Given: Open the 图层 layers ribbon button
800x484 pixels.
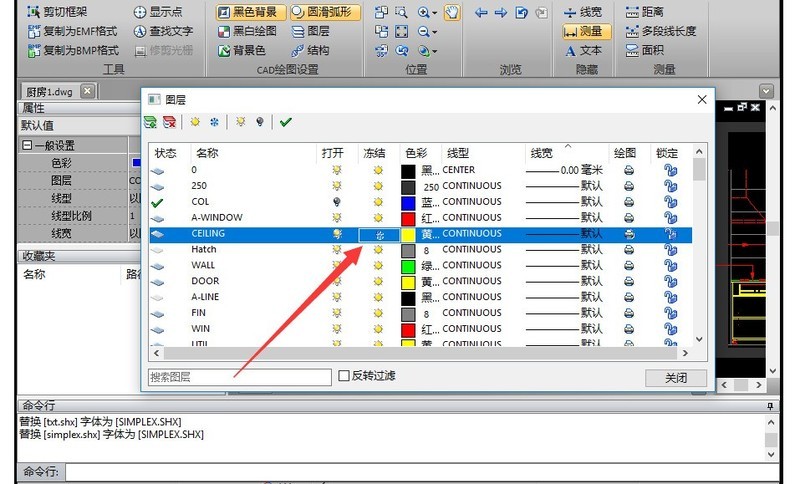Looking at the screenshot, I should (x=311, y=31).
